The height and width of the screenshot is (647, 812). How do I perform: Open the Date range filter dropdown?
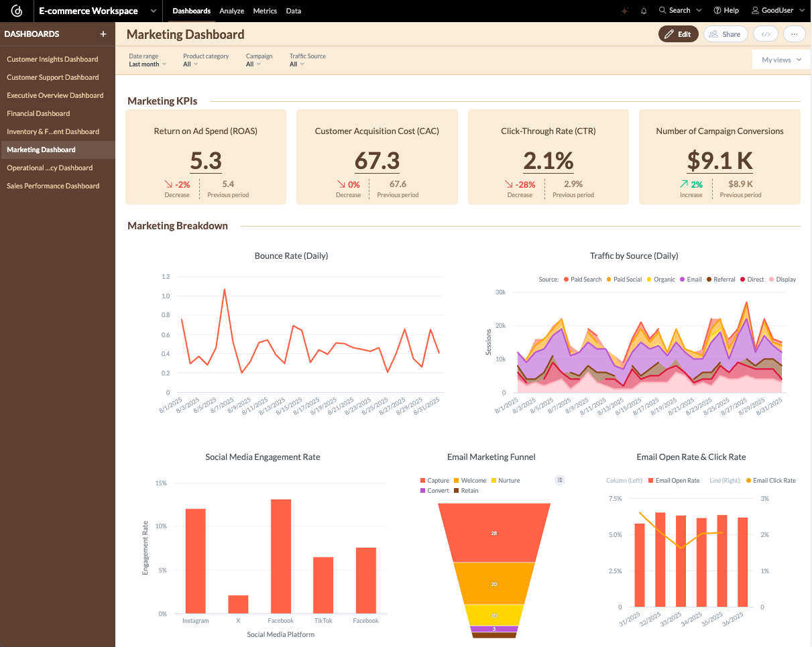click(148, 64)
